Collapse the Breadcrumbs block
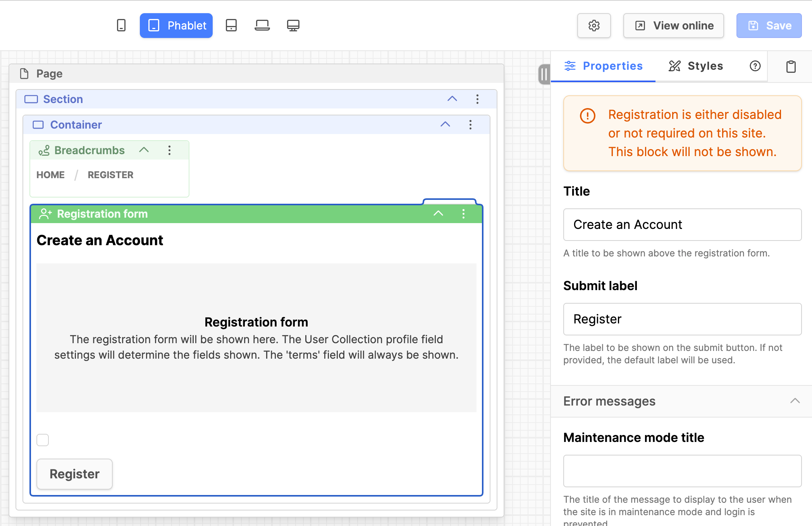The height and width of the screenshot is (526, 812). point(144,150)
